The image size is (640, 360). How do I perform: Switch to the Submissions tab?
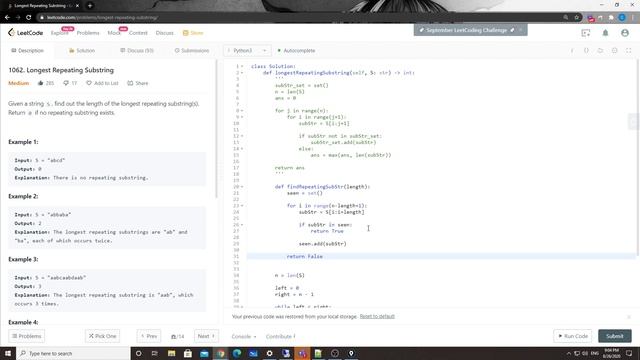pos(192,51)
